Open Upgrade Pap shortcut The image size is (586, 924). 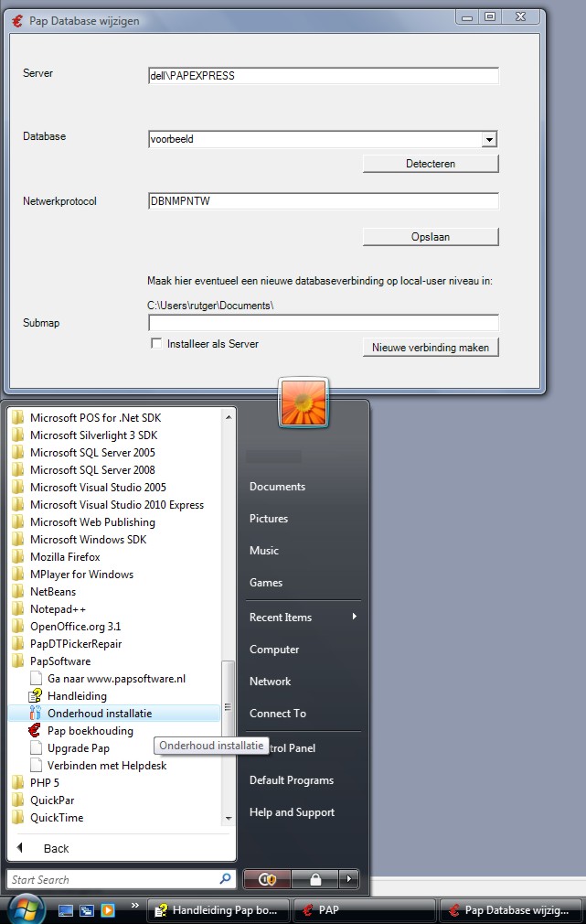coord(78,748)
